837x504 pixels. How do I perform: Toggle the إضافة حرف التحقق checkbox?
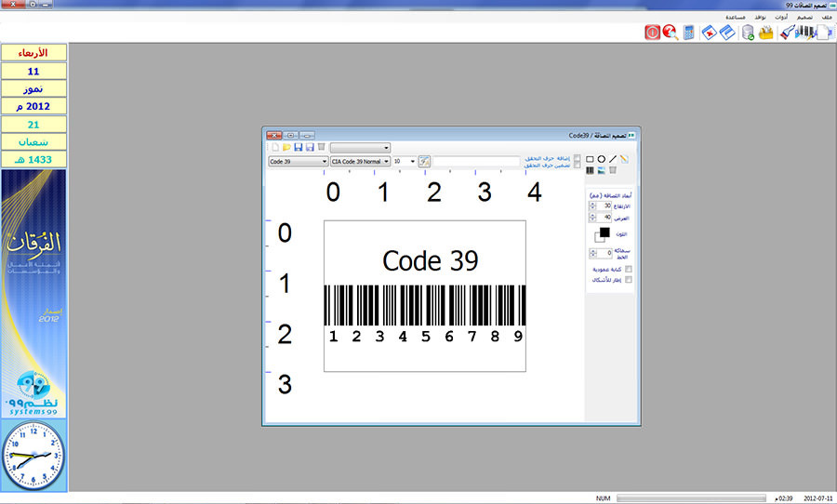(x=577, y=159)
